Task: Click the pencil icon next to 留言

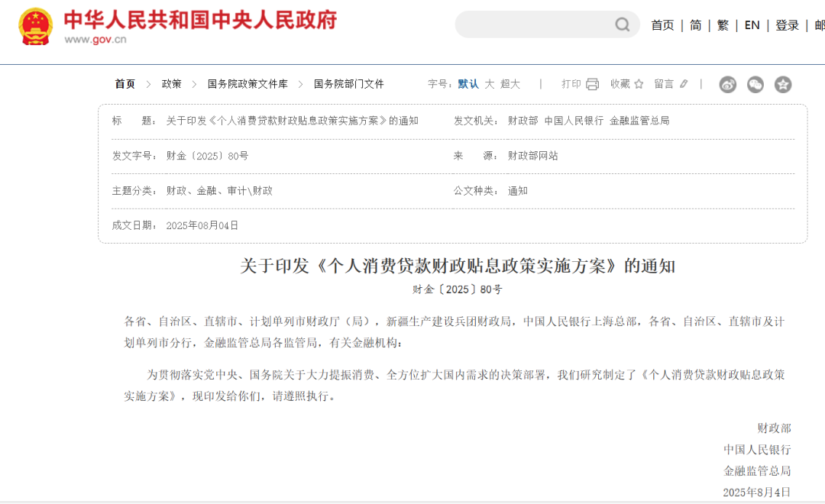Action: coord(684,84)
